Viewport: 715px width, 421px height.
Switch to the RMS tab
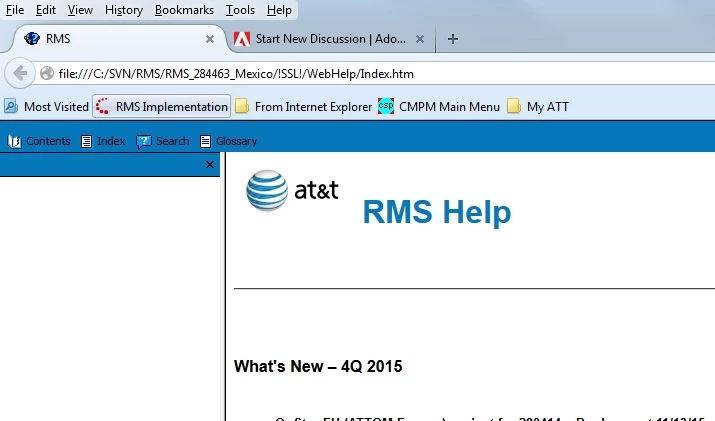click(118, 39)
